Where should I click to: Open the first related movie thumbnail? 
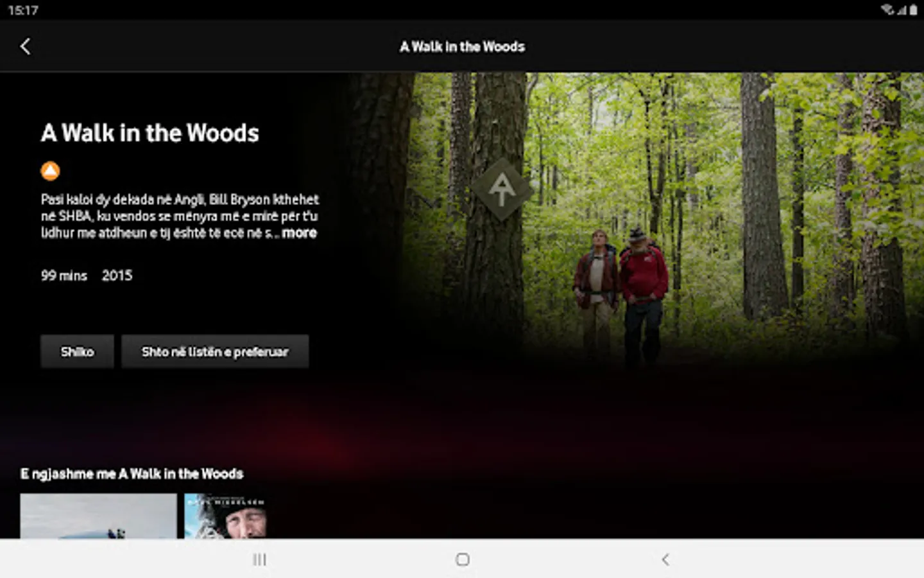click(98, 516)
